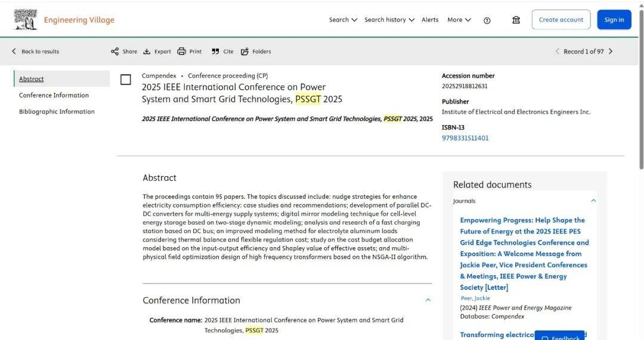Go to previous record arrow
This screenshot has width=644, height=340.
point(557,51)
